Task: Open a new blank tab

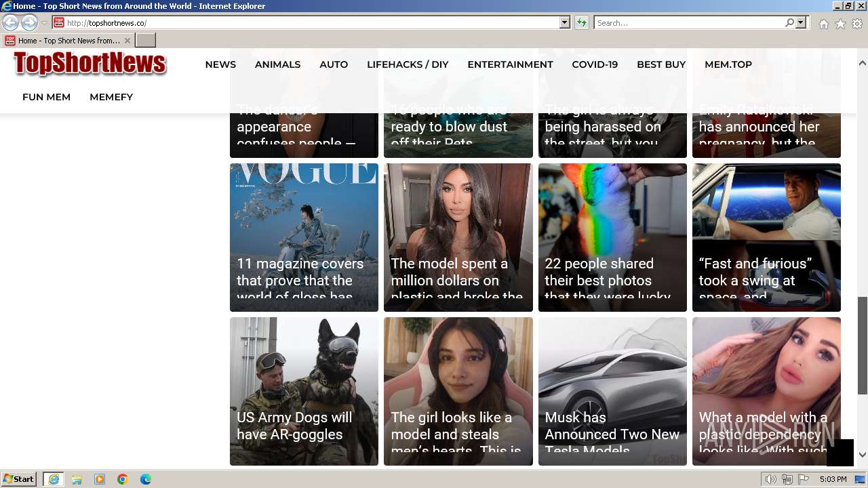Action: tap(146, 41)
